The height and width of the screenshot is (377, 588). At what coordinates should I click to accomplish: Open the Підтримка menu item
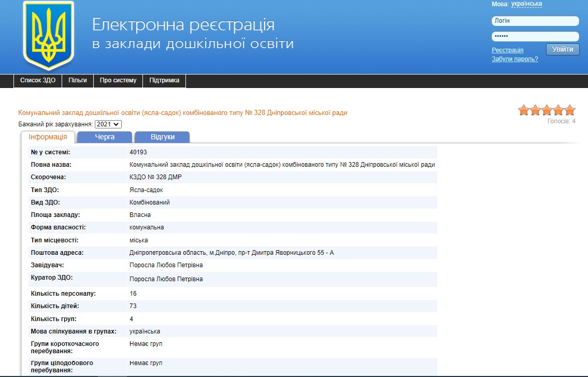[x=164, y=81]
